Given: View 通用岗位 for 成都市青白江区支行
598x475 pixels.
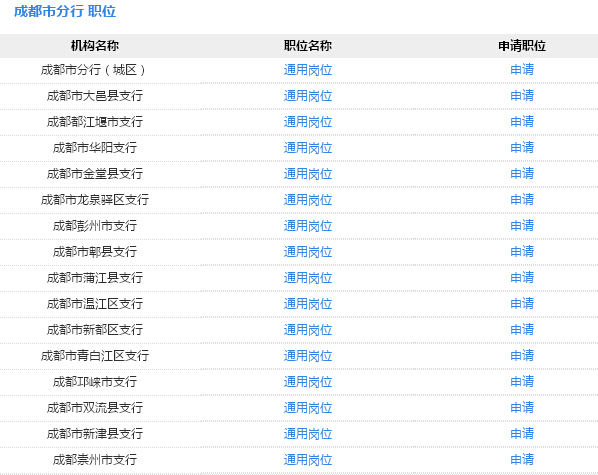Looking at the screenshot, I should coord(308,356).
